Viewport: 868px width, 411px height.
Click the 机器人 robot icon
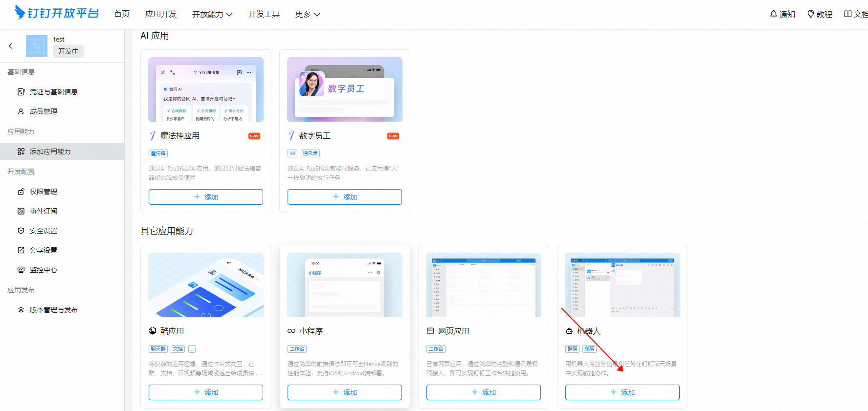pyautogui.click(x=569, y=331)
